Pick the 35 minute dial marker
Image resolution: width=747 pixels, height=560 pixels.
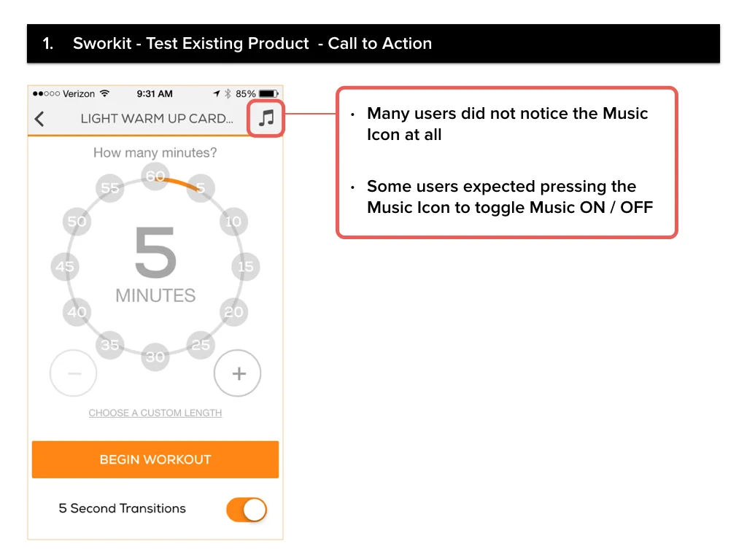click(x=110, y=345)
